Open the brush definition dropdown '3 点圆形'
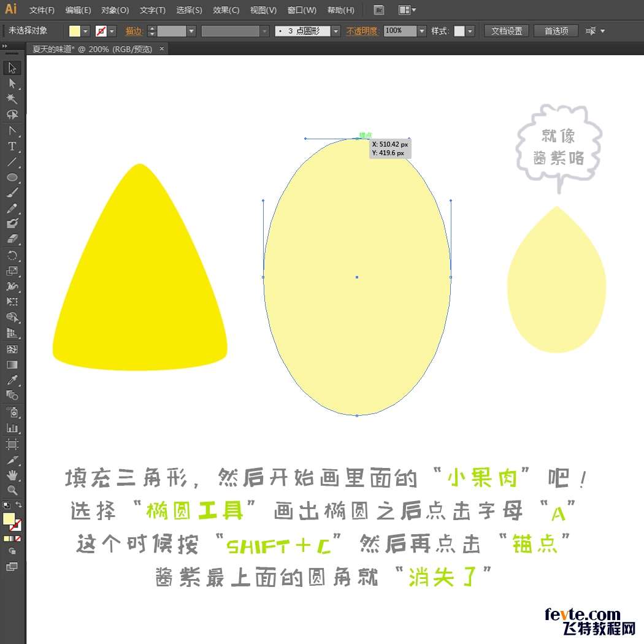This screenshot has height=644, width=644. pos(336,31)
